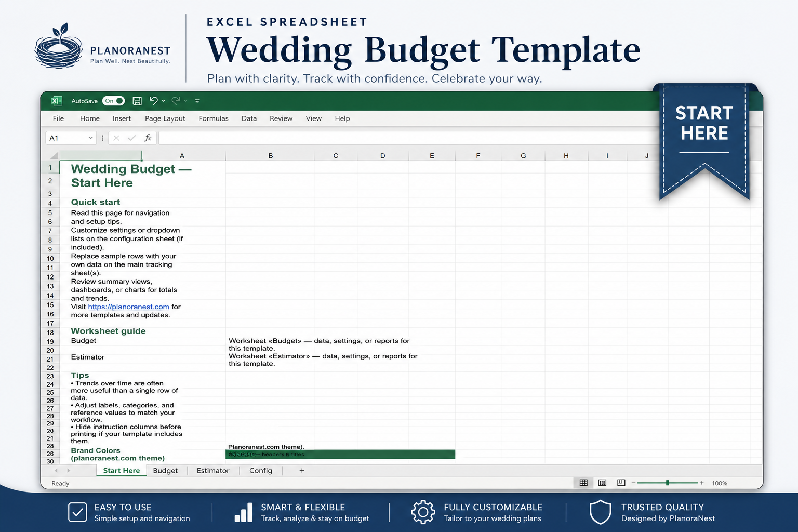Open the Redo history dropdown arrow
Viewport: 798px width, 532px height.
(x=185, y=101)
